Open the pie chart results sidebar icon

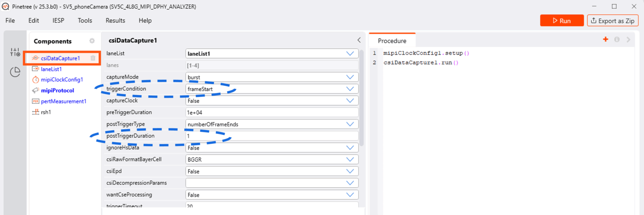point(15,72)
